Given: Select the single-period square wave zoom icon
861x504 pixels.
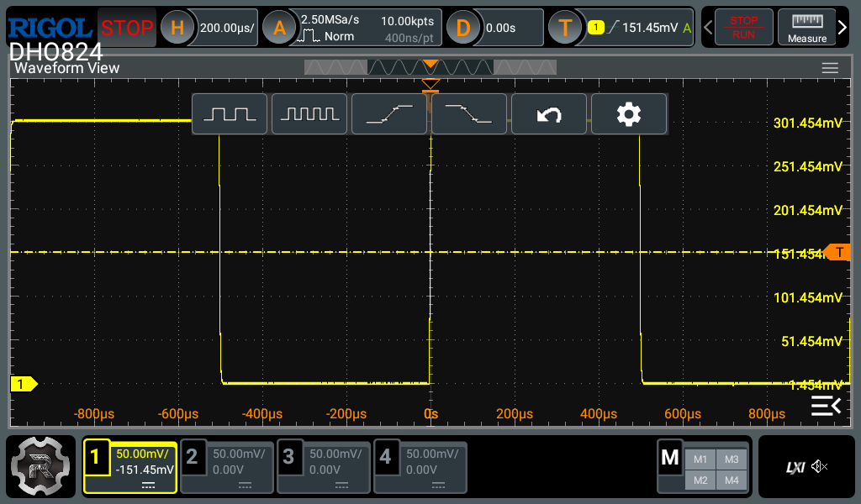Looking at the screenshot, I should [x=230, y=114].
